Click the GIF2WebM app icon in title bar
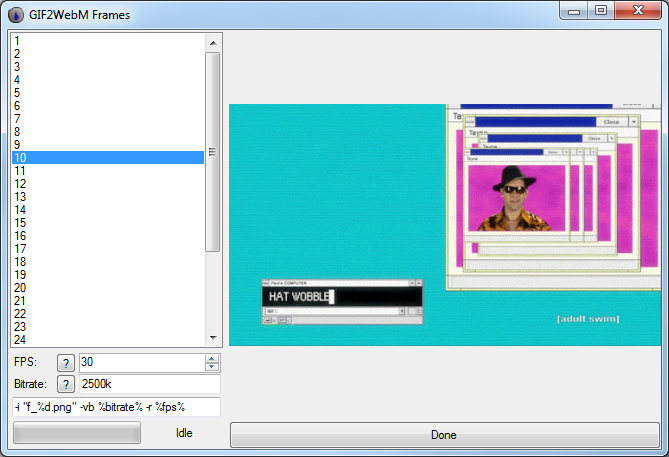The height and width of the screenshot is (457, 669). [16, 15]
